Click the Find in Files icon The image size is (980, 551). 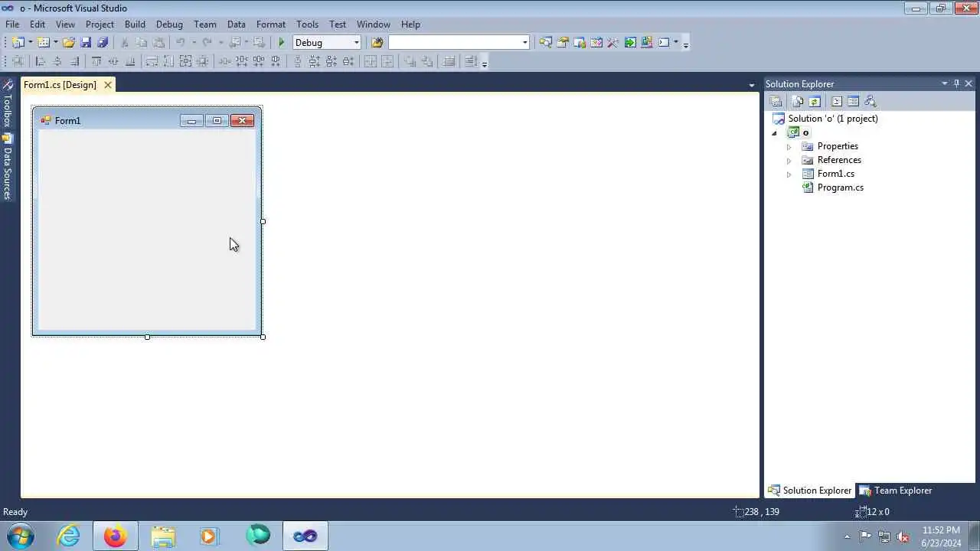377,43
